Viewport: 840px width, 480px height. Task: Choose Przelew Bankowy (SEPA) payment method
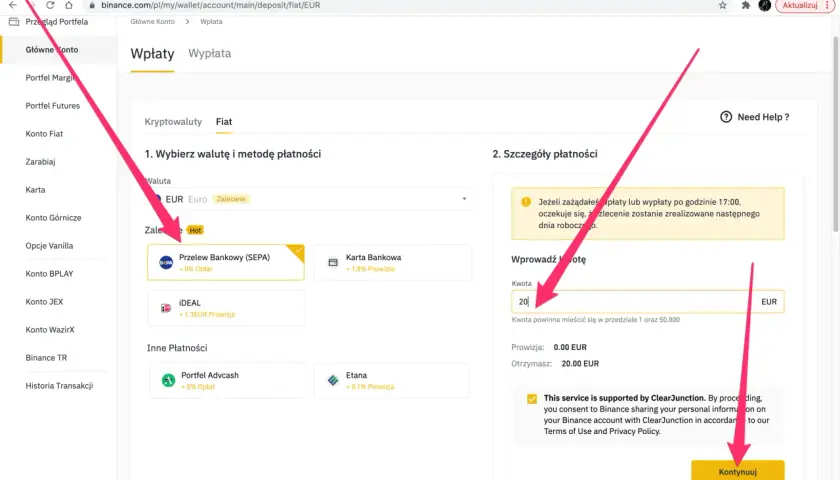(x=226, y=262)
